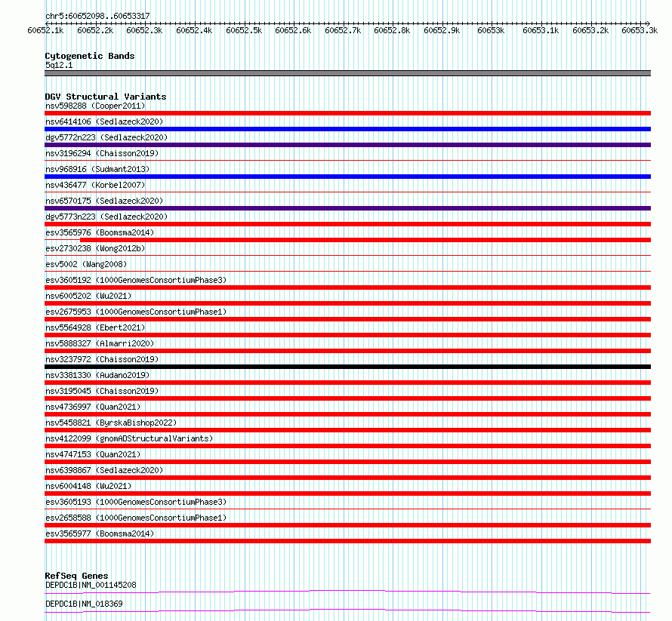672x621 pixels.
Task: Select nsv6005202 (Wu2021) variant label
Action: [88, 296]
